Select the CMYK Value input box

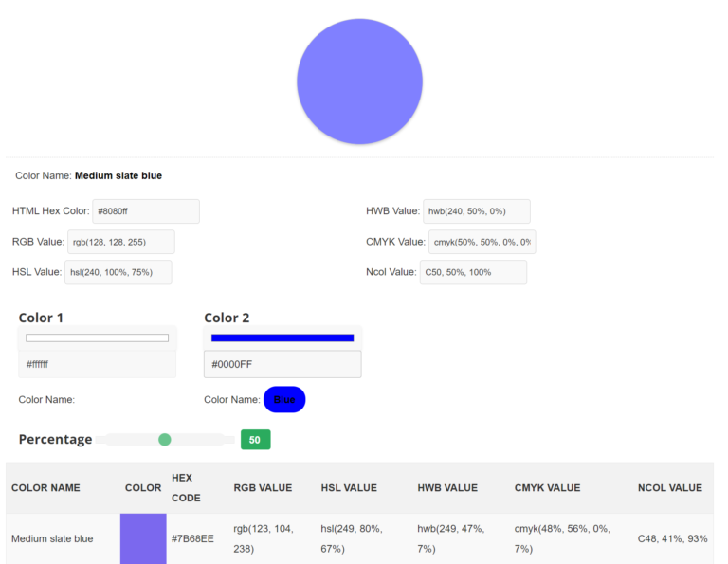[482, 242]
